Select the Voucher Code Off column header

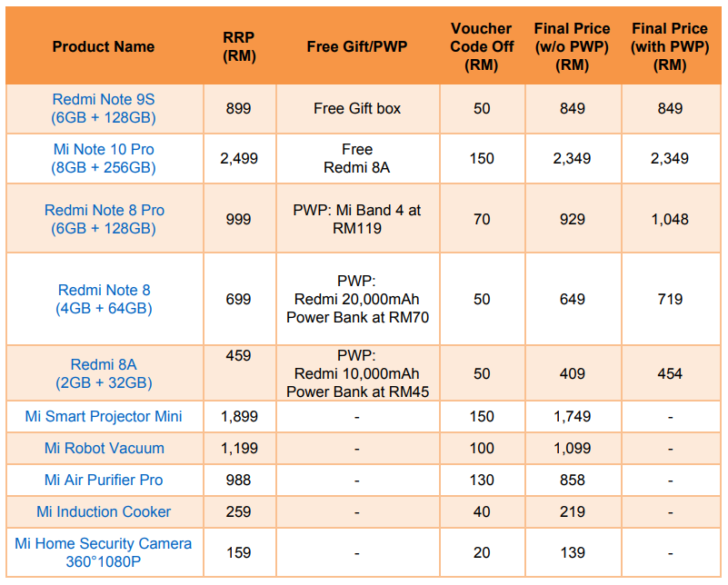point(482,46)
